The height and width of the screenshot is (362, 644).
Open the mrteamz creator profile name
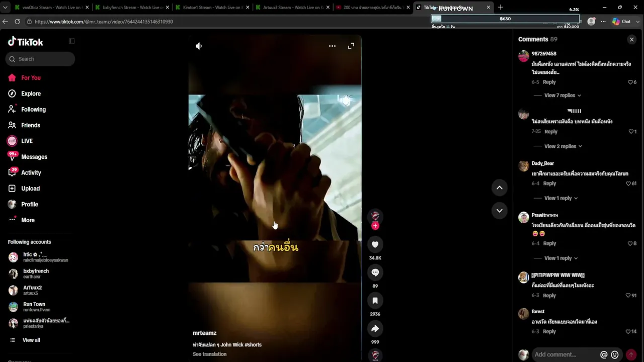[205, 333]
